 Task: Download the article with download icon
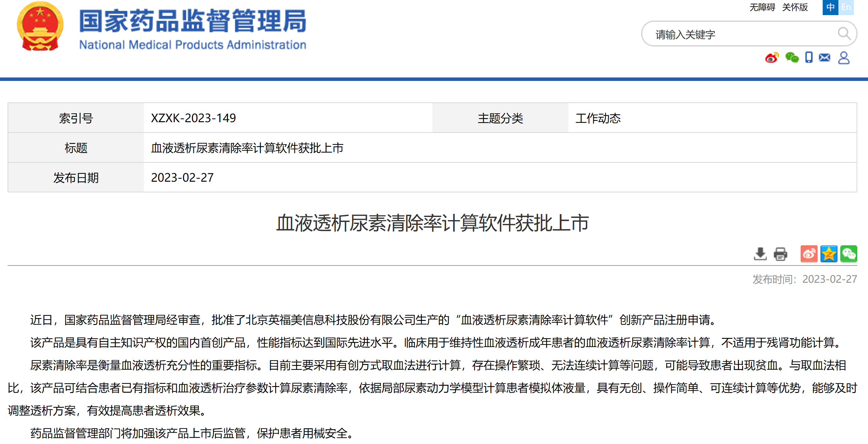[x=760, y=254]
